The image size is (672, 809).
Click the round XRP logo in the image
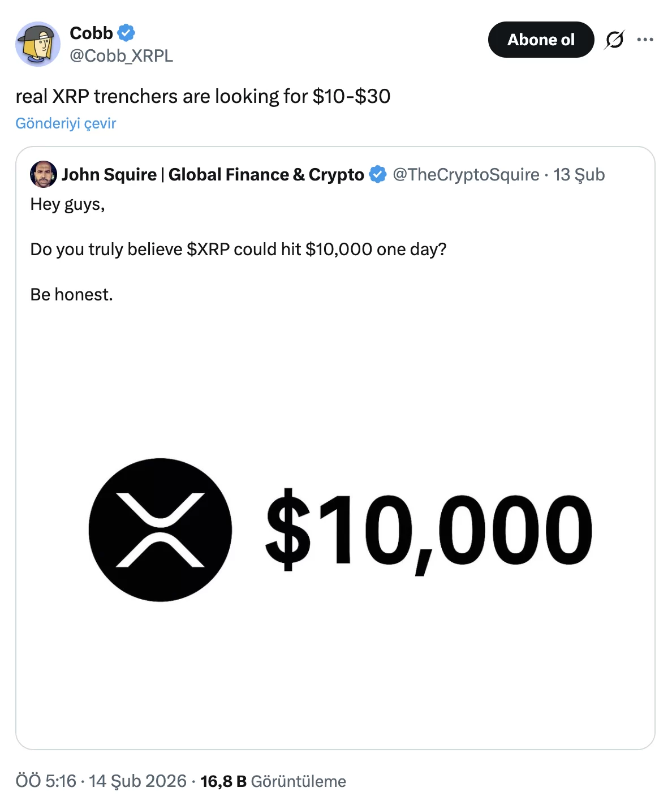[161, 530]
